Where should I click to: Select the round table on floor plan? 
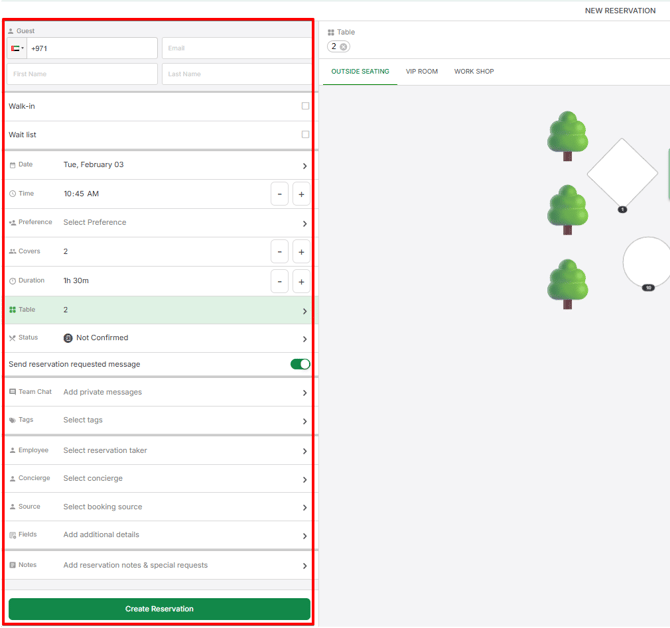click(648, 261)
